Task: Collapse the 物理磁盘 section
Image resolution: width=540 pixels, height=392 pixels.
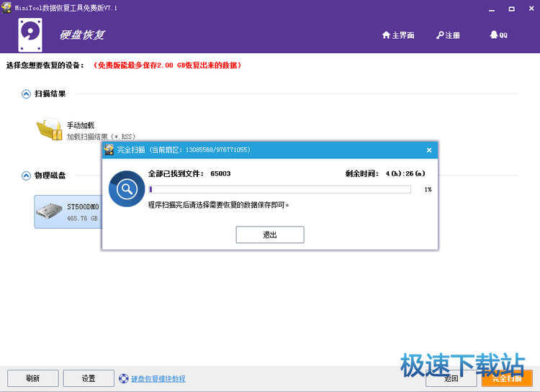Action: click(x=26, y=176)
